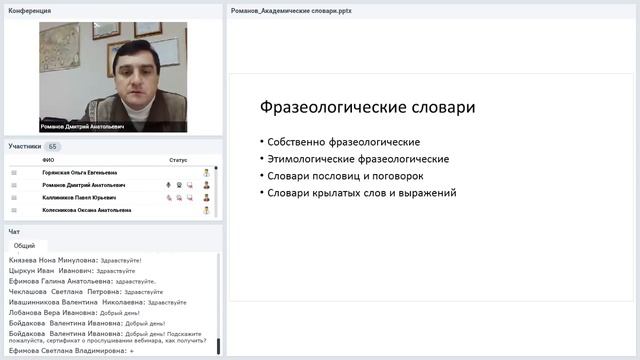Viewport: 640px width, 360px height.
Task: Click the Участники panel title
Action: (x=24, y=146)
